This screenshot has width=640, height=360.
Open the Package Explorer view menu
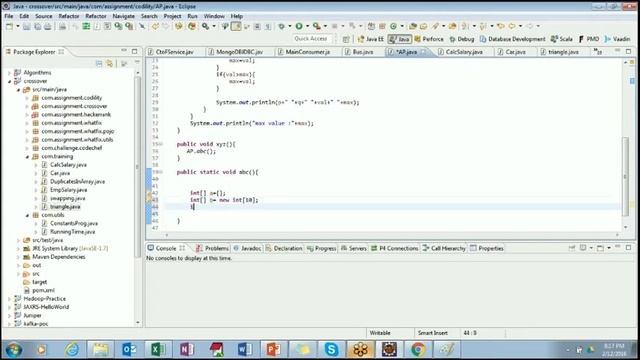click(137, 62)
